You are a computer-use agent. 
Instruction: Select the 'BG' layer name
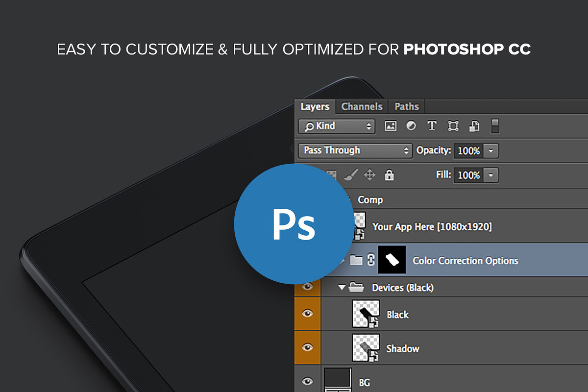[x=365, y=383]
